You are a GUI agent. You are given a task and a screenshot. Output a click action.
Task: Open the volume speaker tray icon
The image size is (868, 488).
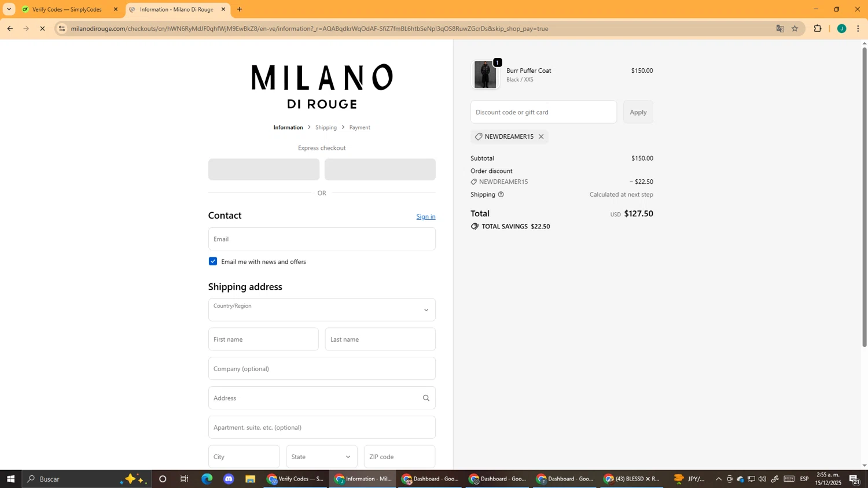(x=762, y=479)
